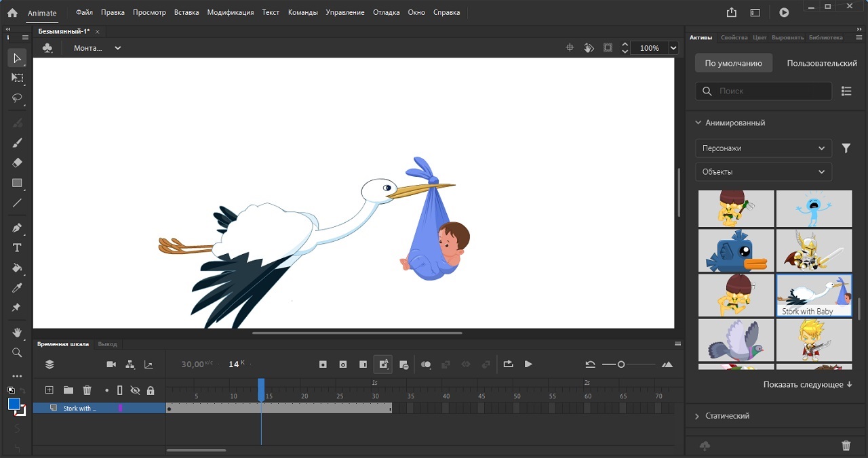Delete layer using timeline trash icon
Screen dimensions: 868x458
click(87, 390)
